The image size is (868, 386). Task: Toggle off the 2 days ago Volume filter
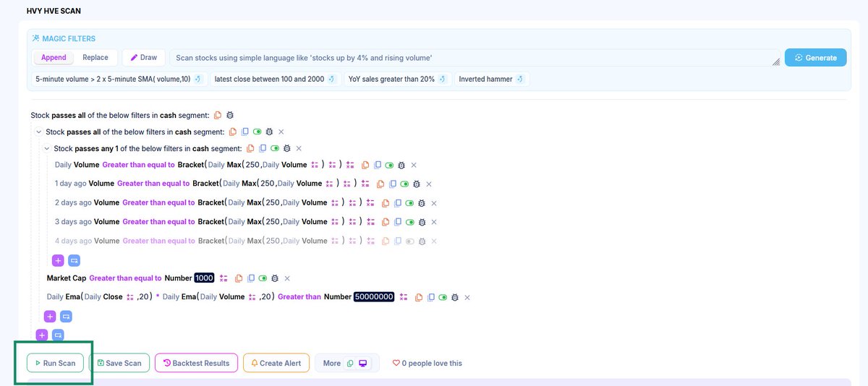(x=409, y=203)
